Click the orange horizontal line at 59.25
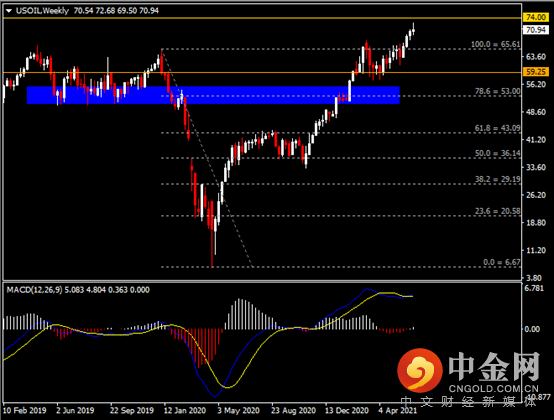Screen dimensions: 554x420 pos(263,72)
